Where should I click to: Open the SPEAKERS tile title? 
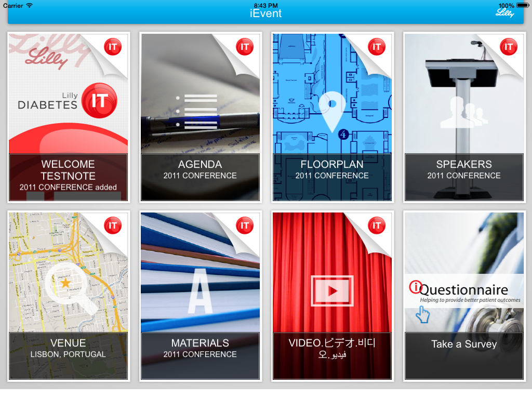coord(464,164)
